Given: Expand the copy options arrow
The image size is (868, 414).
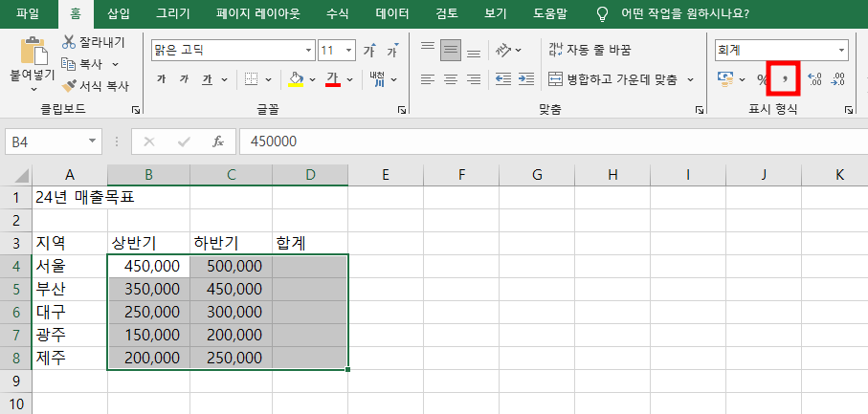Looking at the screenshot, I should (116, 64).
